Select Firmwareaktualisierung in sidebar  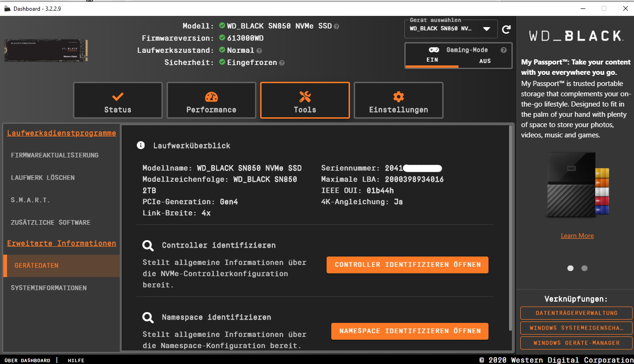(x=61, y=155)
